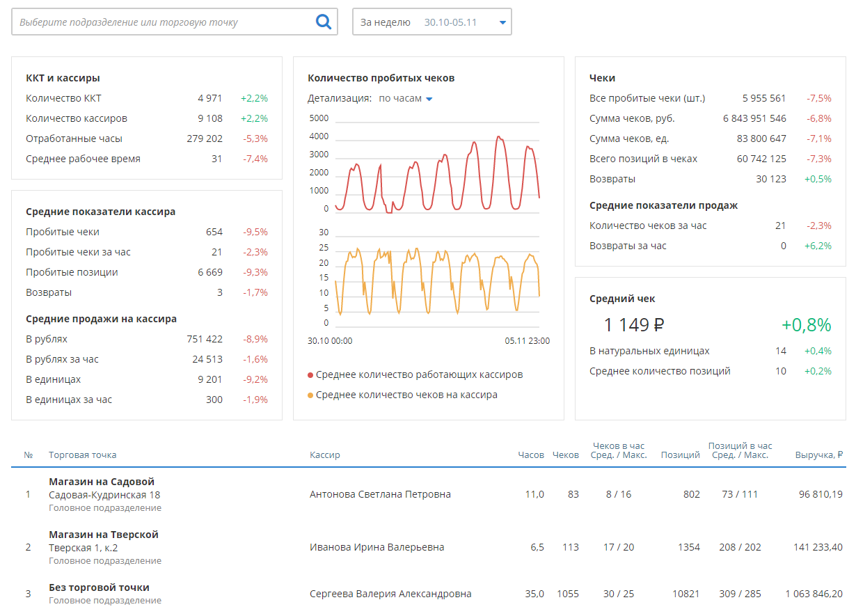Toggle the red working cashiers legend dot
Viewport: 856px width, 616px height.
tap(310, 375)
